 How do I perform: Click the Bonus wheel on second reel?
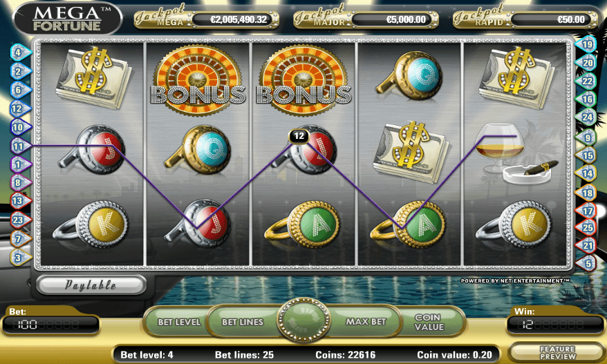pos(198,81)
